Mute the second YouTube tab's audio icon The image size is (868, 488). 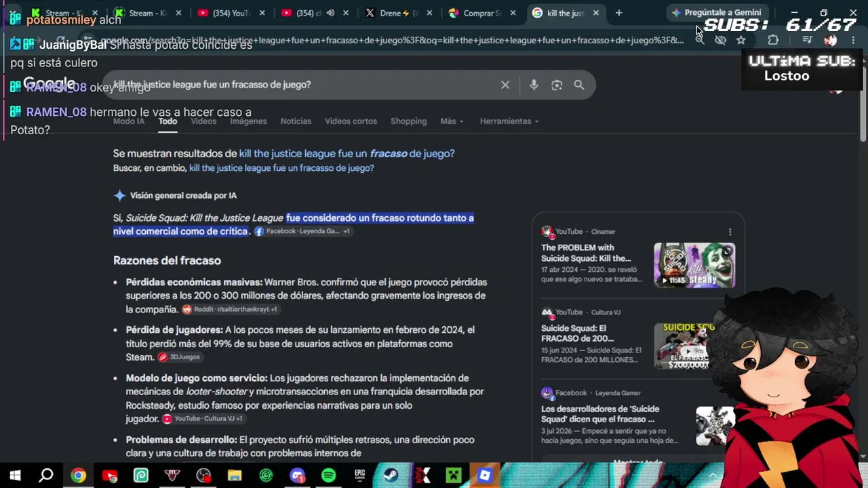point(330,13)
